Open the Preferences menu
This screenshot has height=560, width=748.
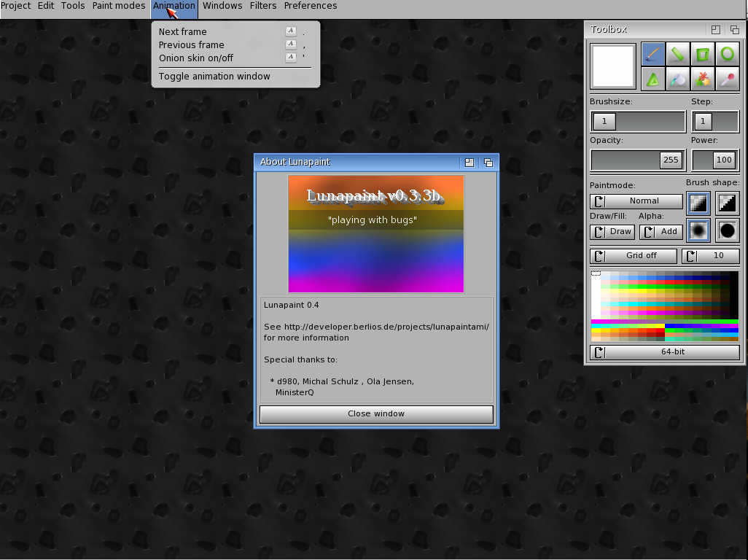coord(311,6)
